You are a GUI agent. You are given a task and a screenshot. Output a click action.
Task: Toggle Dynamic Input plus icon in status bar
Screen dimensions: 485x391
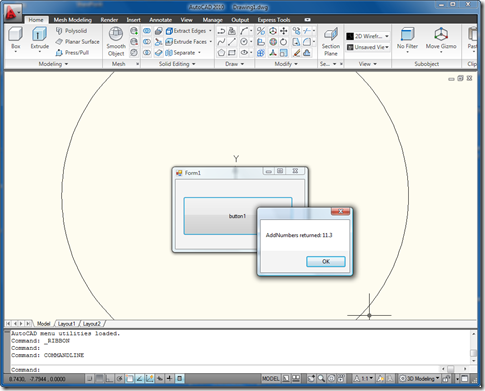pyautogui.click(x=170, y=378)
